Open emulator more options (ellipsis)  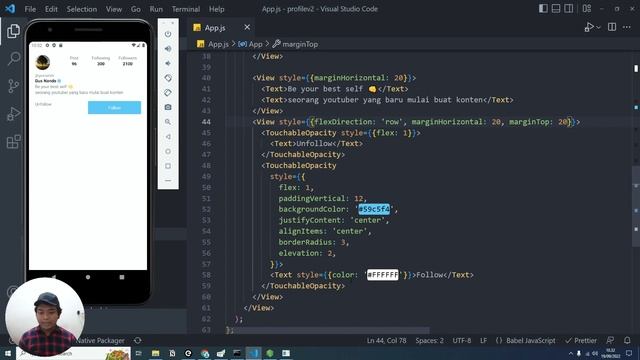tap(168, 180)
